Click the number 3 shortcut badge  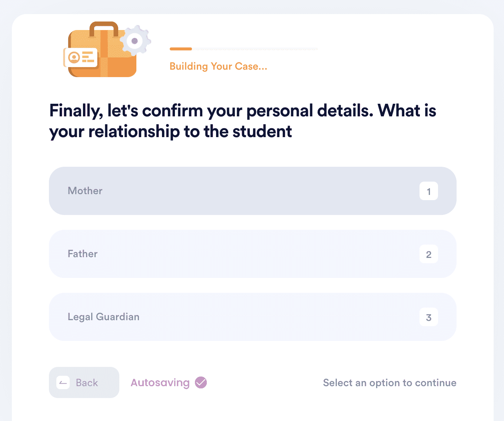click(x=428, y=317)
